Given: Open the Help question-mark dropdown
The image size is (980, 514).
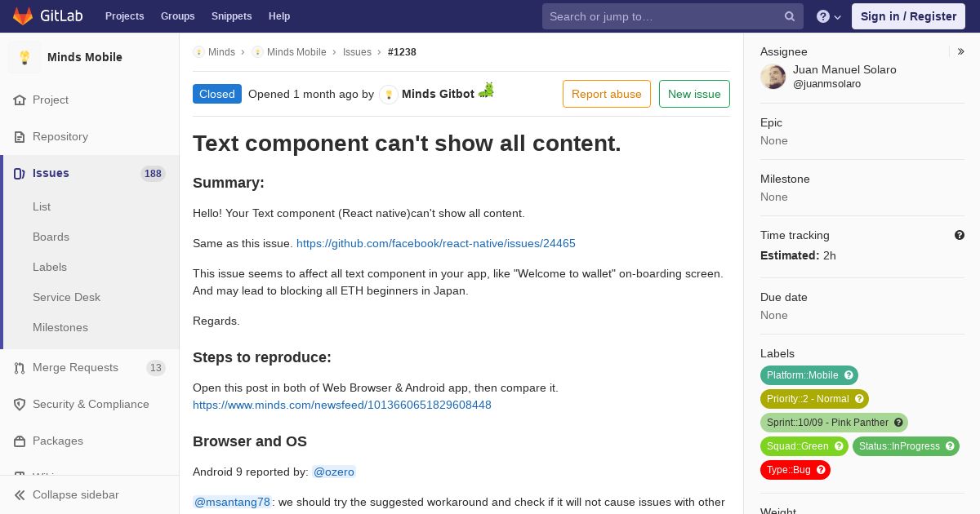Looking at the screenshot, I should pyautogui.click(x=829, y=16).
